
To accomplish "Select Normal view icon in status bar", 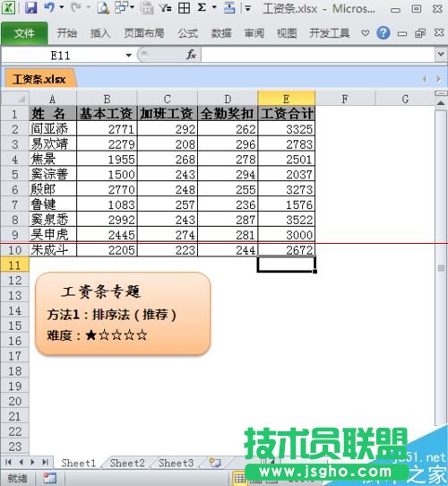I will [x=240, y=478].
